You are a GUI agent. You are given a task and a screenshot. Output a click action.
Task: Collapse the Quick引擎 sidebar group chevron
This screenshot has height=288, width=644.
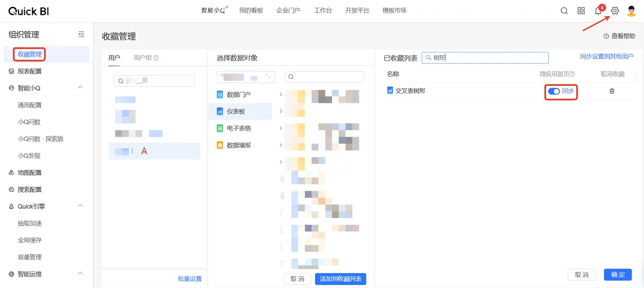click(80, 206)
